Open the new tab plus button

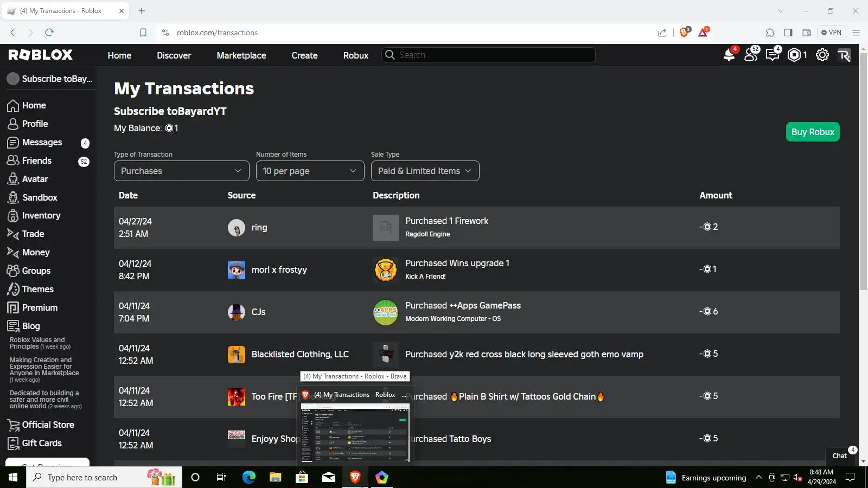(x=142, y=11)
